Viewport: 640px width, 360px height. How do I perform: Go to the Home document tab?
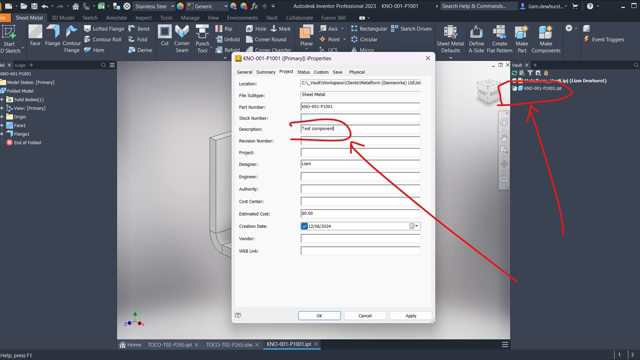pyautogui.click(x=130, y=344)
